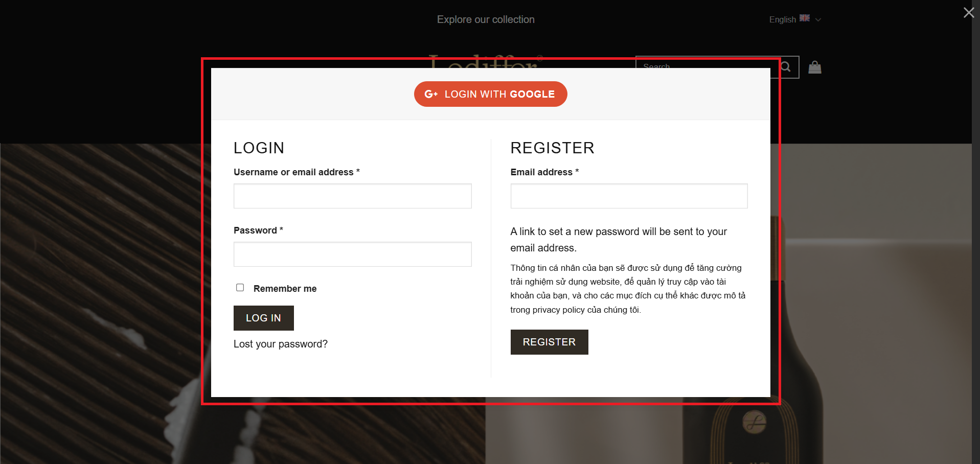Open the shopping bag cart

click(x=814, y=67)
